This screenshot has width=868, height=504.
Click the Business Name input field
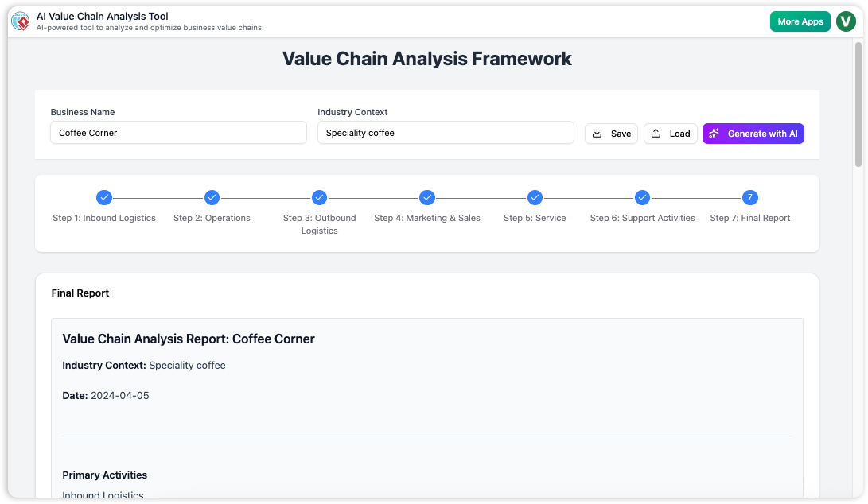tap(178, 132)
